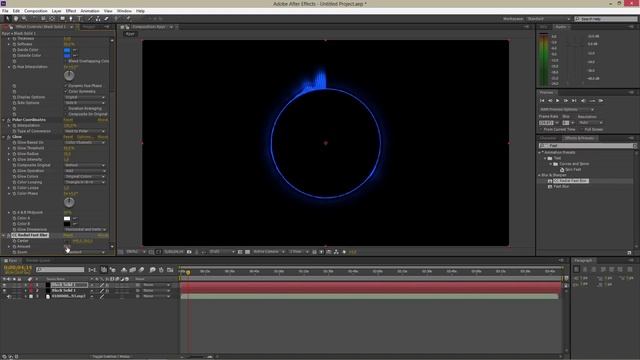Open Display Options dropdown
640x360 pixels.
point(84,98)
